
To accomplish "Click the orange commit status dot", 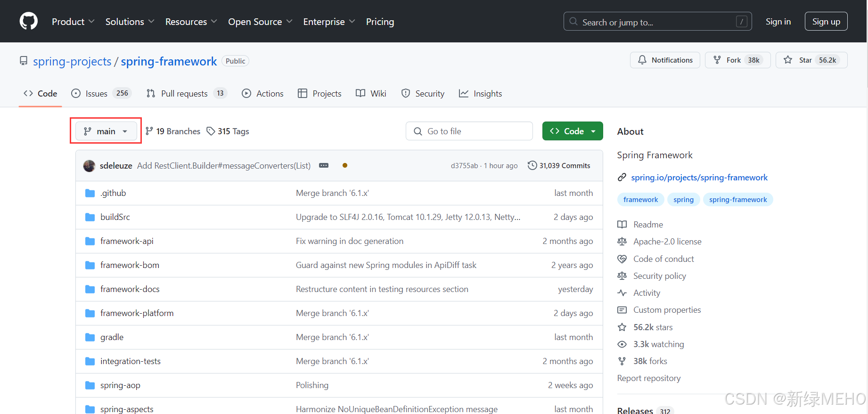I will point(345,165).
